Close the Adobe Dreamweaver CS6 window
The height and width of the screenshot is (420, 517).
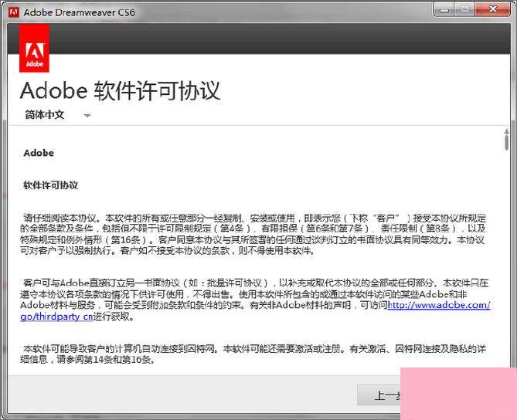(x=492, y=9)
